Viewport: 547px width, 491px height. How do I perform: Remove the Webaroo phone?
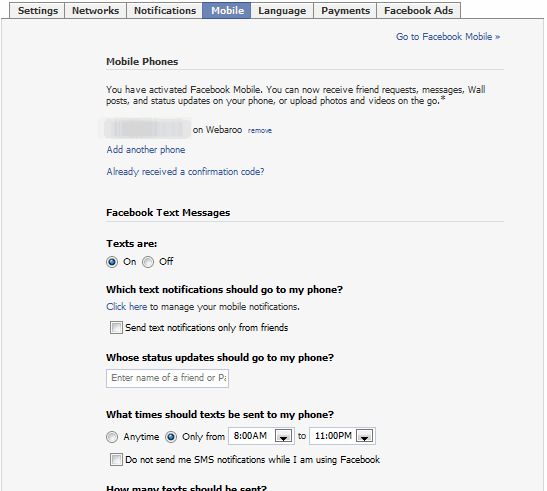(260, 131)
